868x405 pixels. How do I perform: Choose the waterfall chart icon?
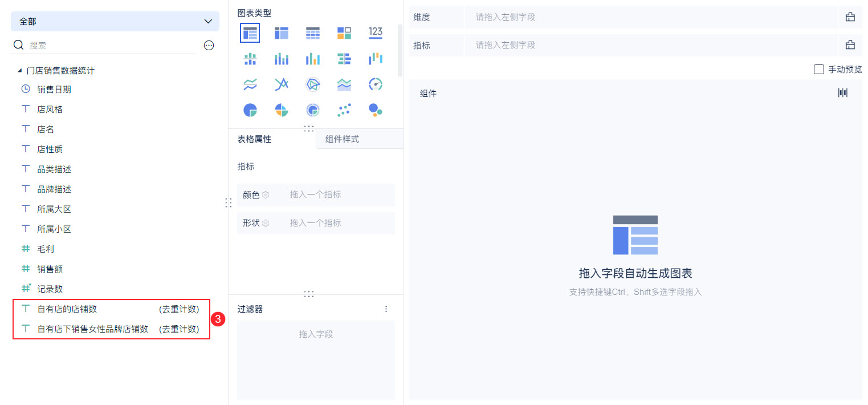376,59
